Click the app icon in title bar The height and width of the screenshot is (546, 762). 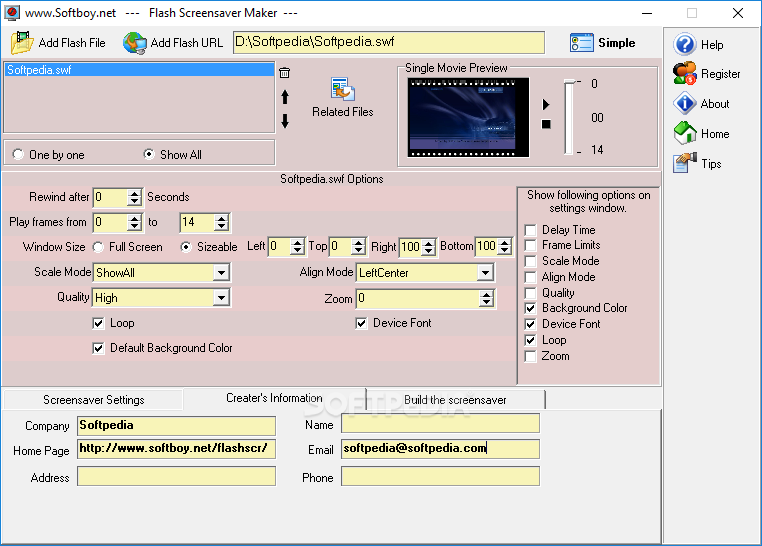[x=12, y=13]
